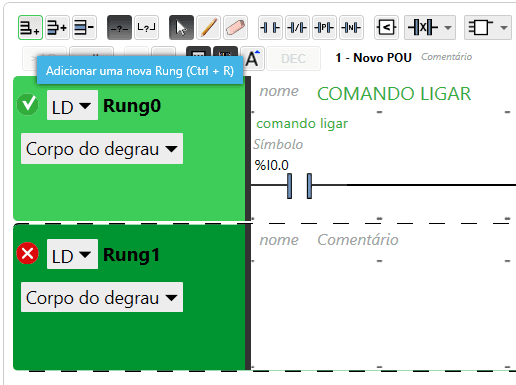Insert a normally open contact
The width and height of the screenshot is (516, 385).
point(270,27)
